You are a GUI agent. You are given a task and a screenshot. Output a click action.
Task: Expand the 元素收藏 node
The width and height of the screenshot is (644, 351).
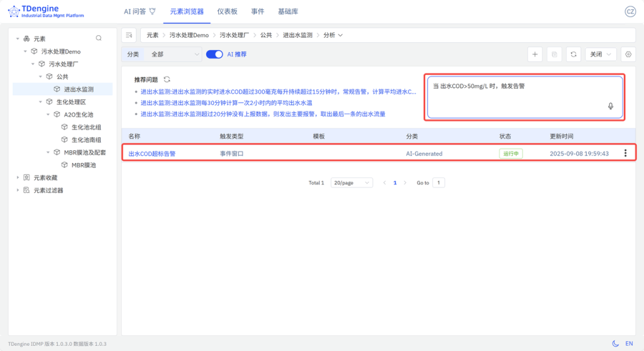[x=18, y=177]
